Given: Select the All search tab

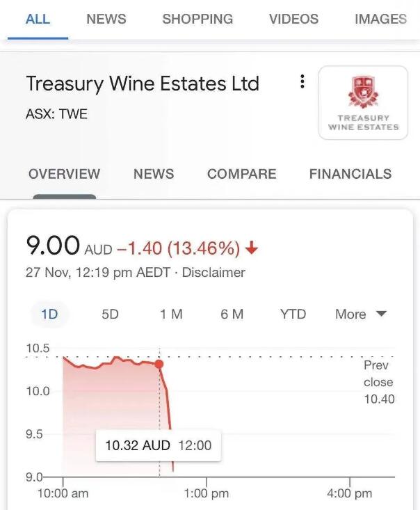Looking at the screenshot, I should point(38,19).
